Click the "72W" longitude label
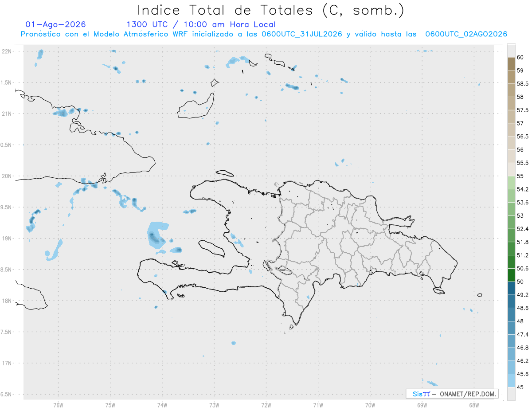Viewport: 532px width, 411px height. point(266,405)
